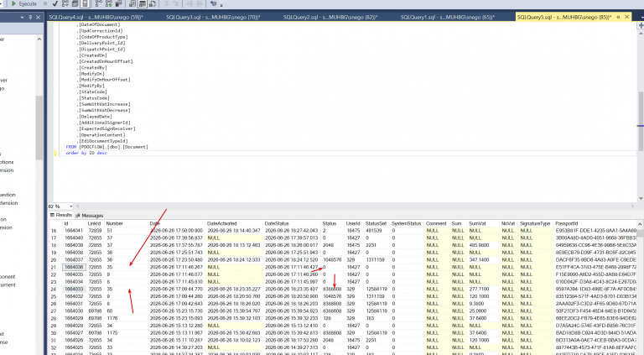Click Specify Values for Template Parameters icon

pyautogui.click(x=213, y=3)
